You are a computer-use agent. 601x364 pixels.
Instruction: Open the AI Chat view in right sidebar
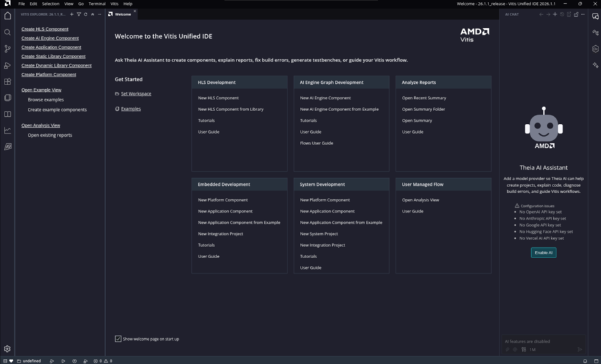[x=595, y=16]
